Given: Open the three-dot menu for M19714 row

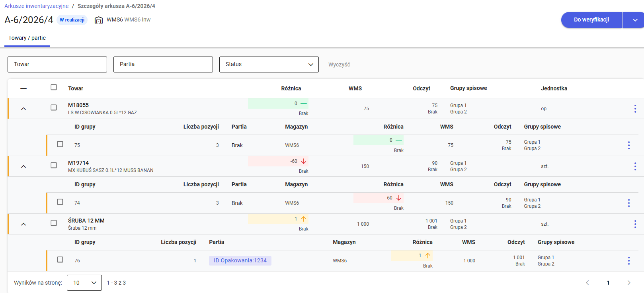Looking at the screenshot, I should (635, 166).
